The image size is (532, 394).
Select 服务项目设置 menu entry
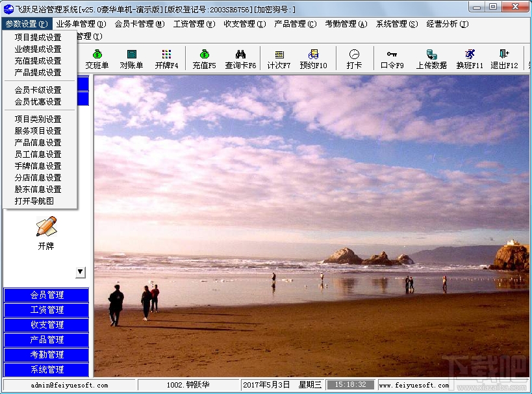point(40,131)
